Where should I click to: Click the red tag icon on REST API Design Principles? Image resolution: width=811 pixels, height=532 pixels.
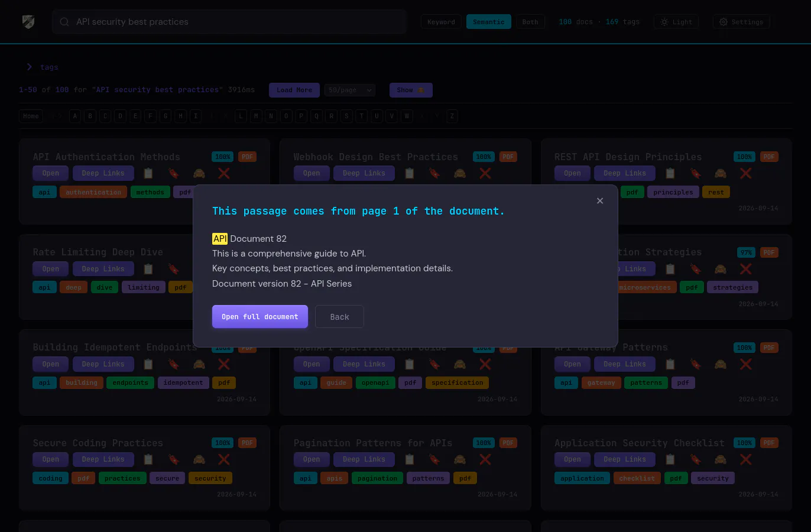click(696, 173)
